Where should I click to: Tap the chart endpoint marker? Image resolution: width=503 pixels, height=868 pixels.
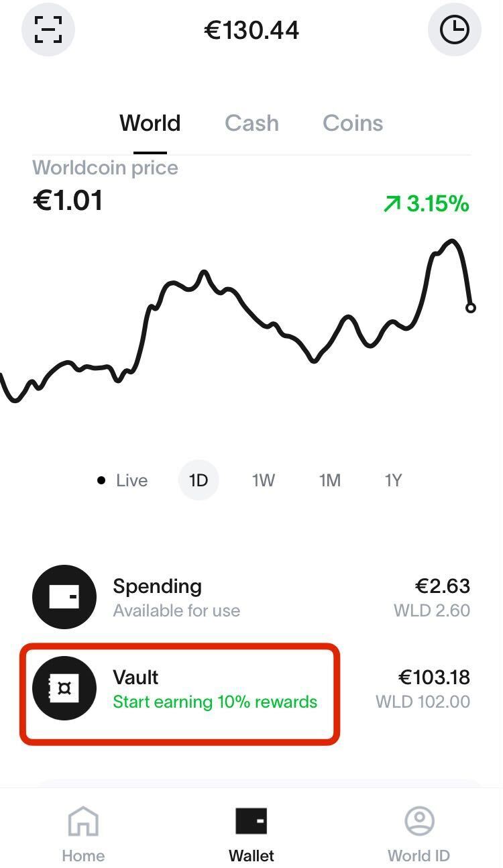(471, 308)
